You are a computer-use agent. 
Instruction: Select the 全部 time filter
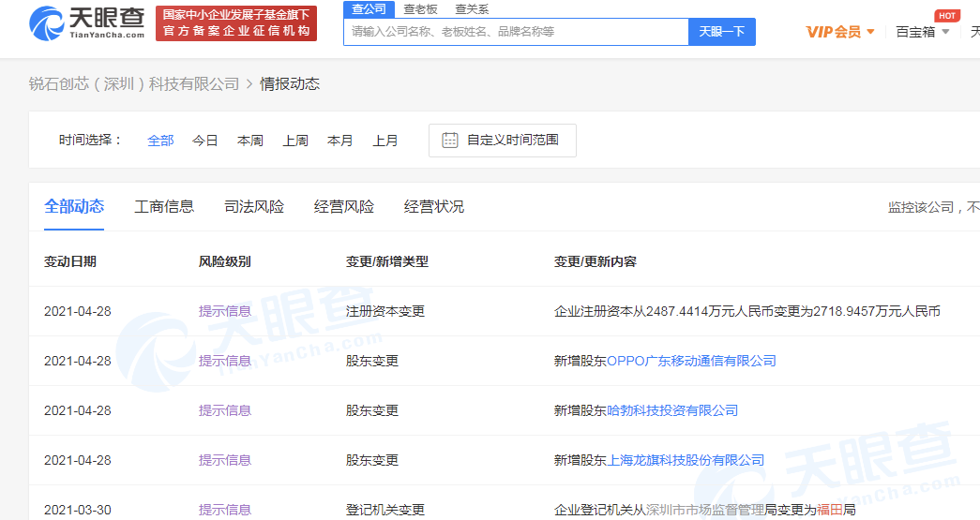coord(160,141)
